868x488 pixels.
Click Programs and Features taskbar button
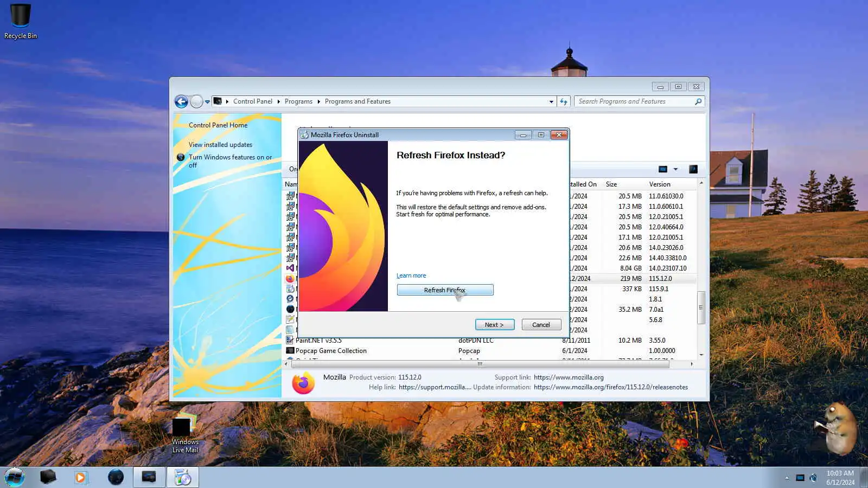pyautogui.click(x=182, y=477)
